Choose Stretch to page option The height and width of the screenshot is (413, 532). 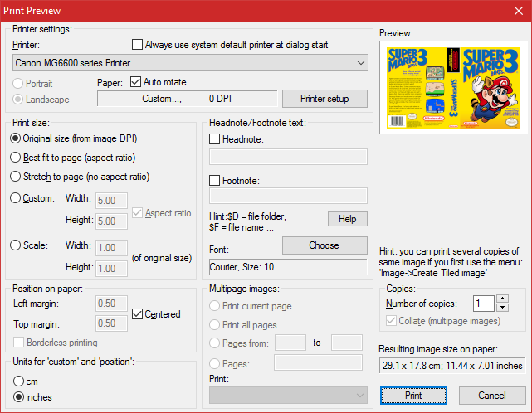click(15, 177)
